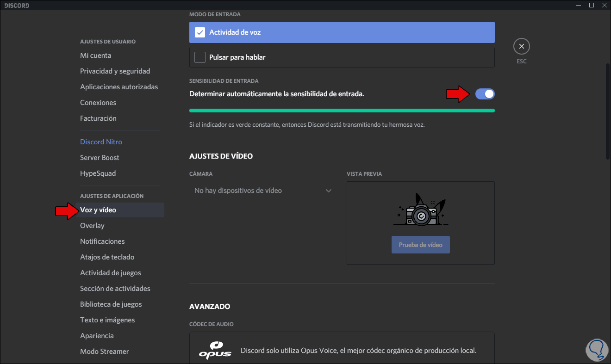Viewport: 611px width, 364px height.
Task: Click the Sensibilidad de entrada label
Action: tap(224, 81)
